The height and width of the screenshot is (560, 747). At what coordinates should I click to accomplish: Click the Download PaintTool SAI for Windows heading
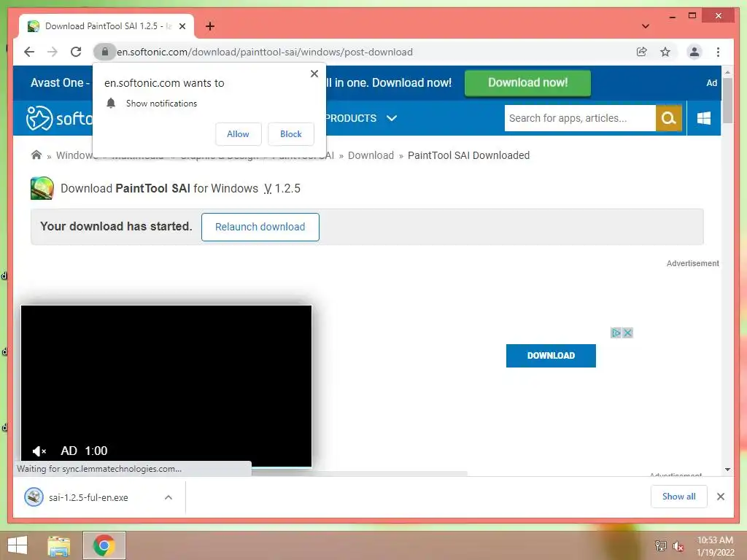point(181,189)
